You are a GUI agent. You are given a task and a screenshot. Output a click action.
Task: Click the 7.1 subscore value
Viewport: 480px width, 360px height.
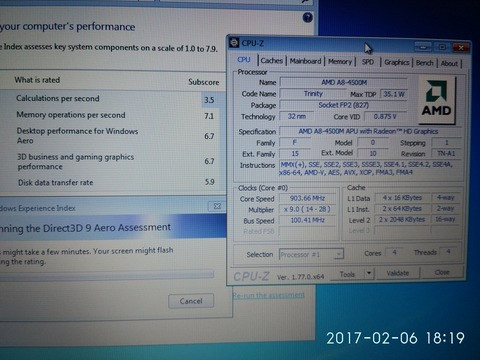point(209,116)
